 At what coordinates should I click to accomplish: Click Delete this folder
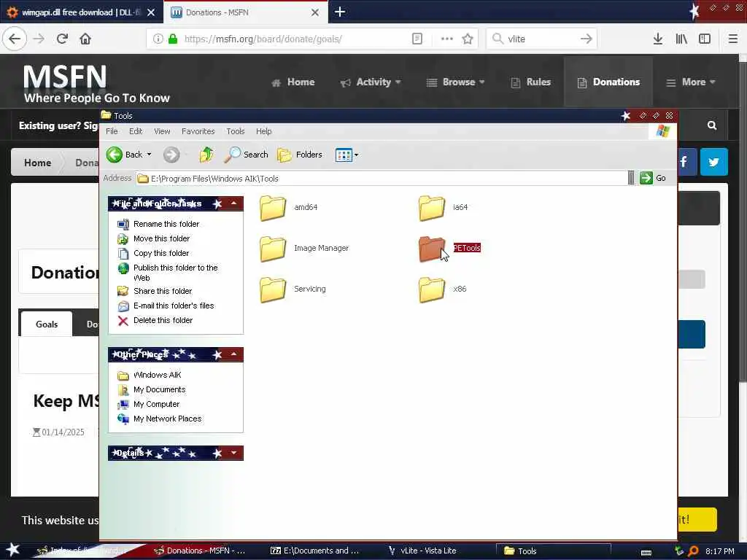point(163,321)
